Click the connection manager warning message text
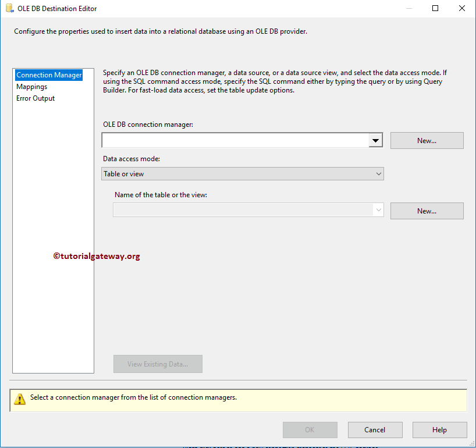 point(133,398)
